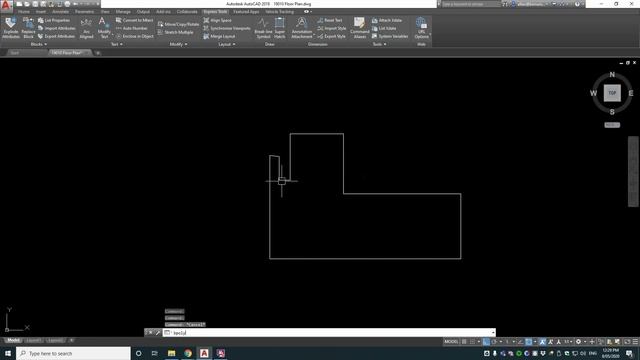Click the TOP face of ViewCube
The height and width of the screenshot is (360, 640).
[x=612, y=93]
